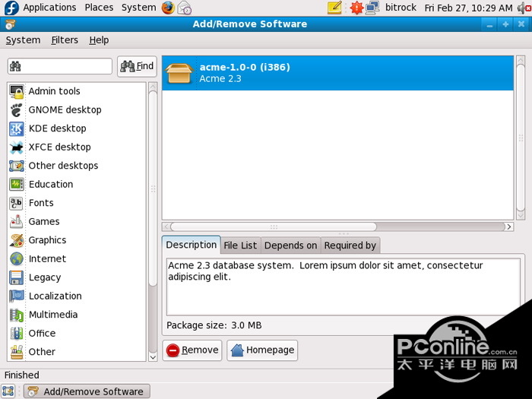Click the red update alert tray icon
Viewport: 532px width, 399px height.
pos(356,8)
